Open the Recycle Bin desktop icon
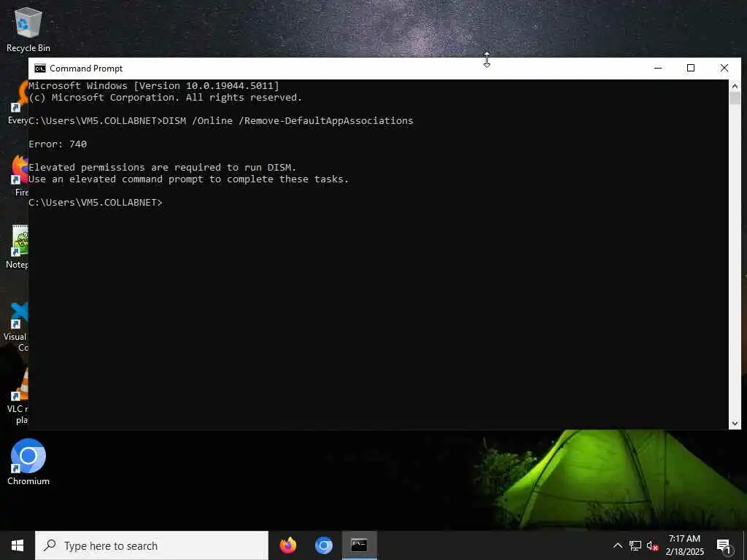The image size is (747, 560). [28, 30]
